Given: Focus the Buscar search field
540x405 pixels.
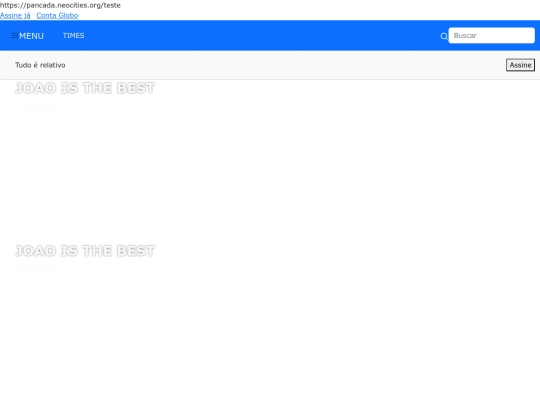Looking at the screenshot, I should point(491,35).
